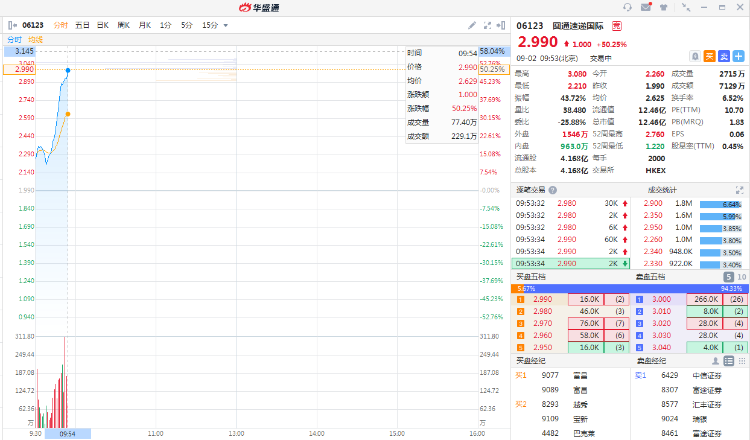Switch to the 月K monthly candlestick tab
The width and height of the screenshot is (750, 440).
[x=144, y=25]
